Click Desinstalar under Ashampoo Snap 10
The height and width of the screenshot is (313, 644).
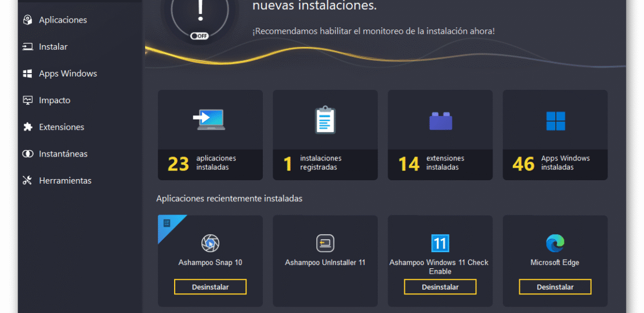210,287
